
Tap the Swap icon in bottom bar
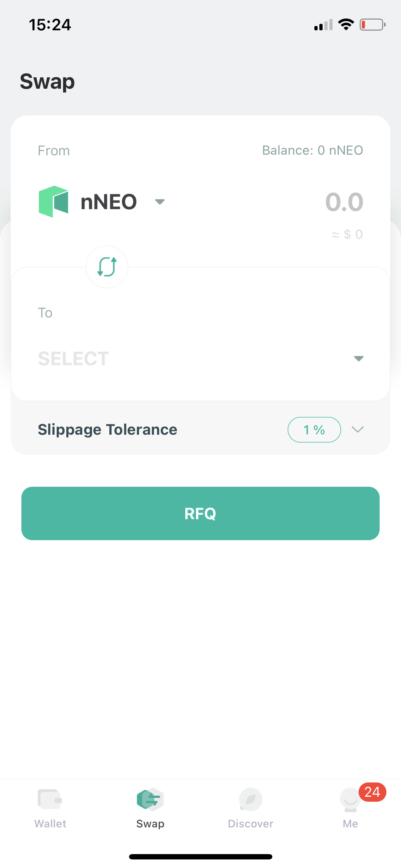(x=150, y=799)
